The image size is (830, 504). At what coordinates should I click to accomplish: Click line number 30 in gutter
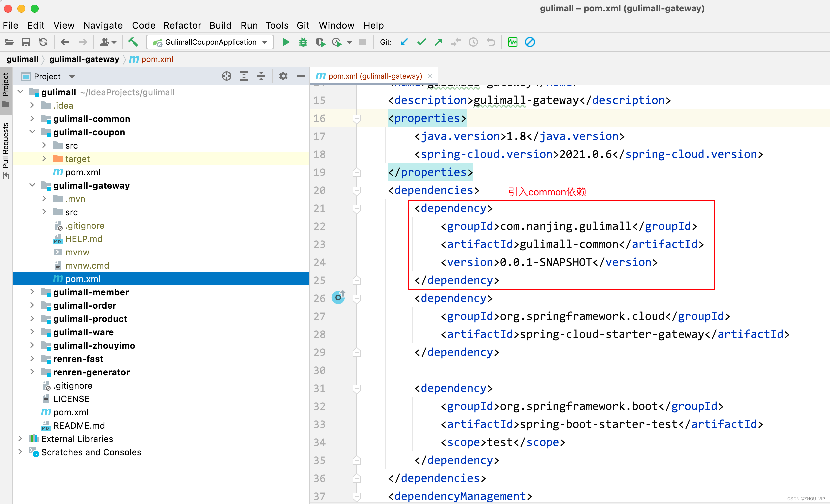[x=319, y=370]
